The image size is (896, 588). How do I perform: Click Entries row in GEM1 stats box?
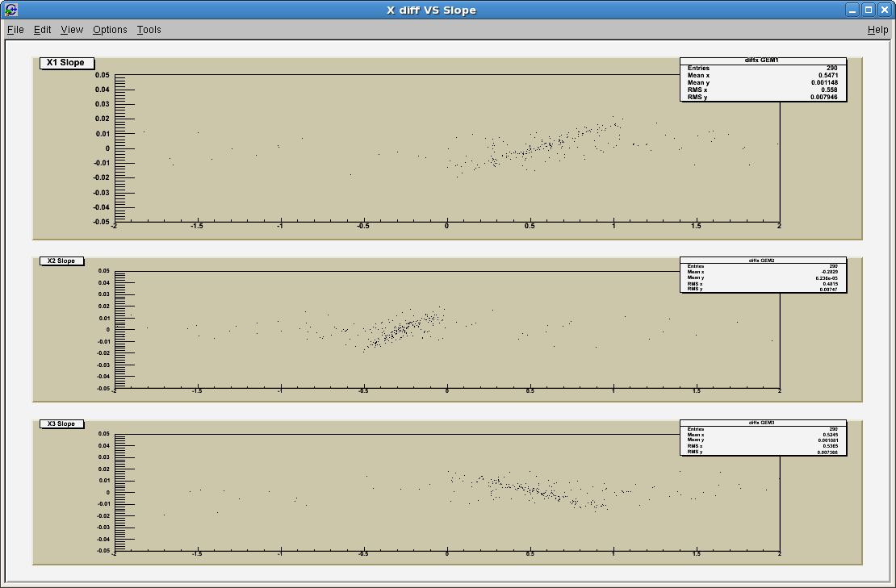tap(762, 68)
